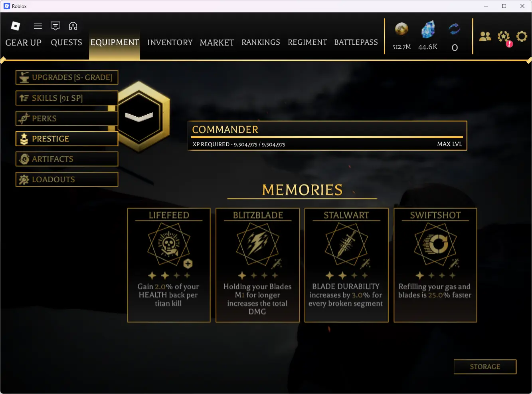Open the star badge notification icon

coord(504,37)
